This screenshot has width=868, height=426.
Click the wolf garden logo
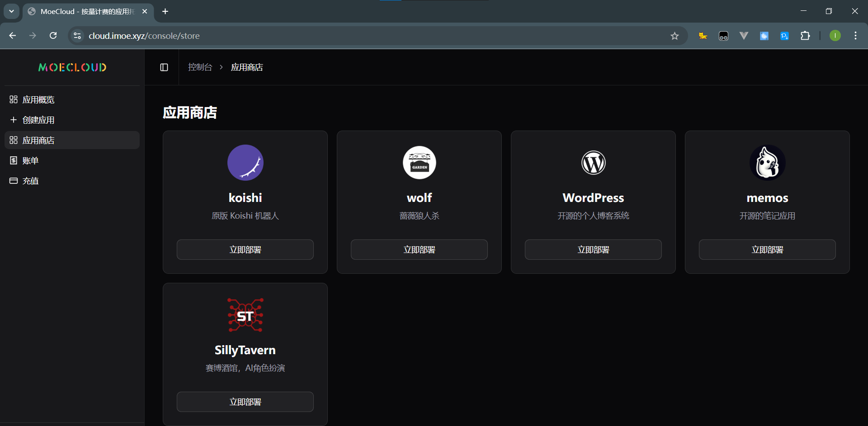pyautogui.click(x=420, y=163)
